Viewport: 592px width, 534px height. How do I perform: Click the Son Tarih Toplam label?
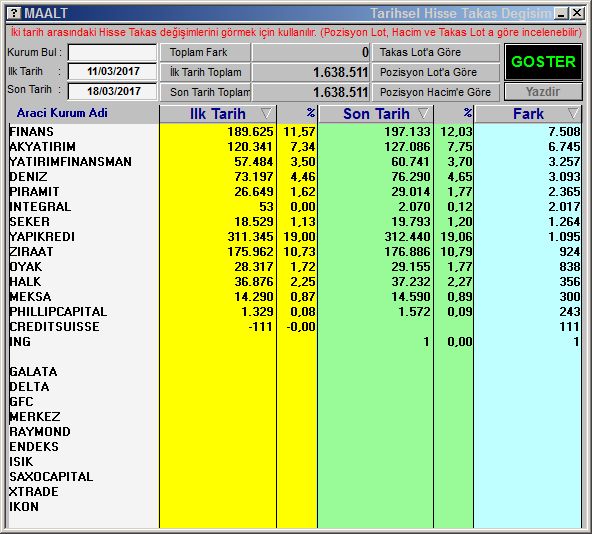(205, 92)
